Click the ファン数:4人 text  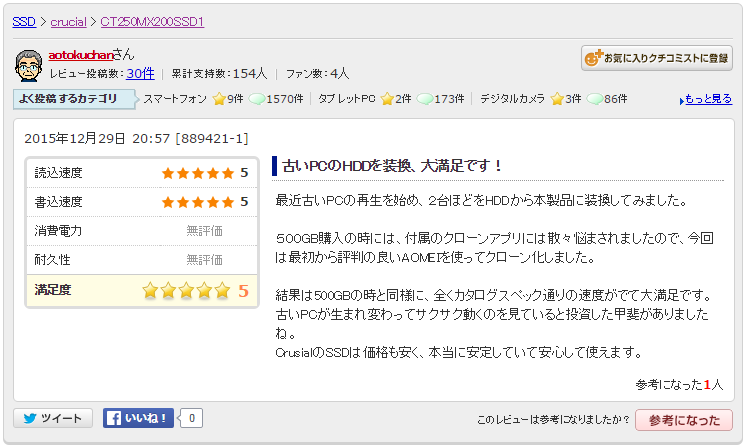tap(317, 74)
